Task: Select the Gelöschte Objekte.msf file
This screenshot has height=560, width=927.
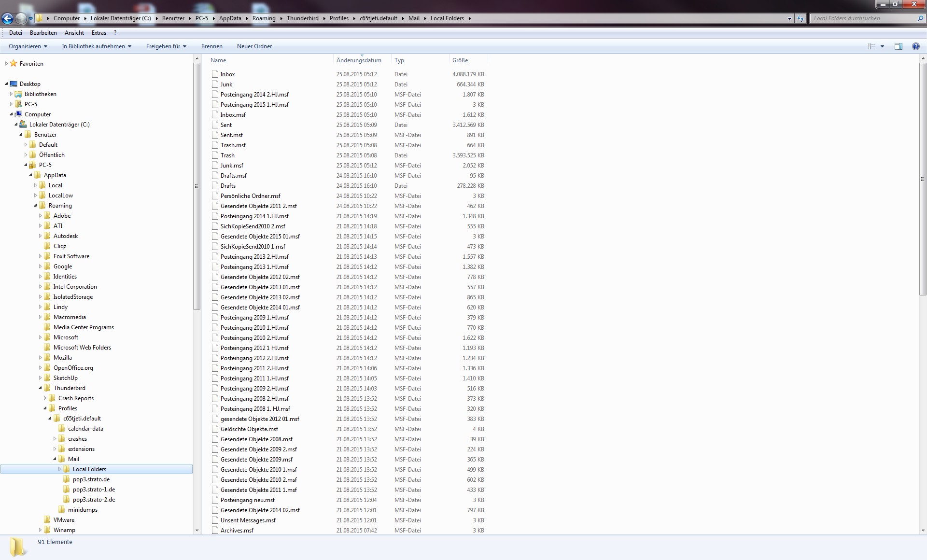Action: (x=249, y=429)
